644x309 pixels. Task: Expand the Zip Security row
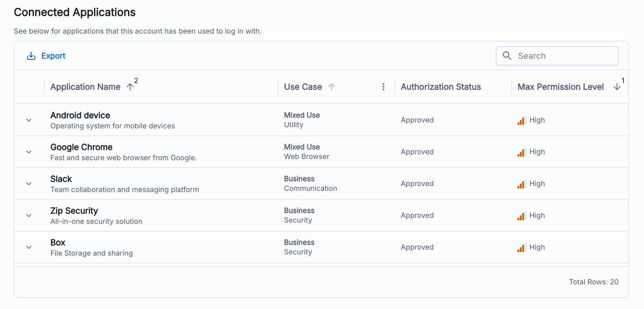[29, 216]
